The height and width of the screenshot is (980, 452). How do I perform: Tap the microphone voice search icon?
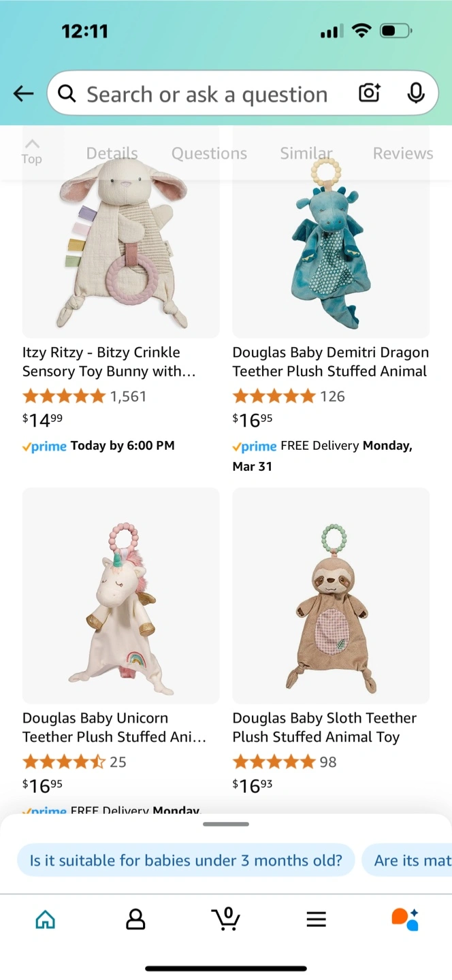point(415,93)
